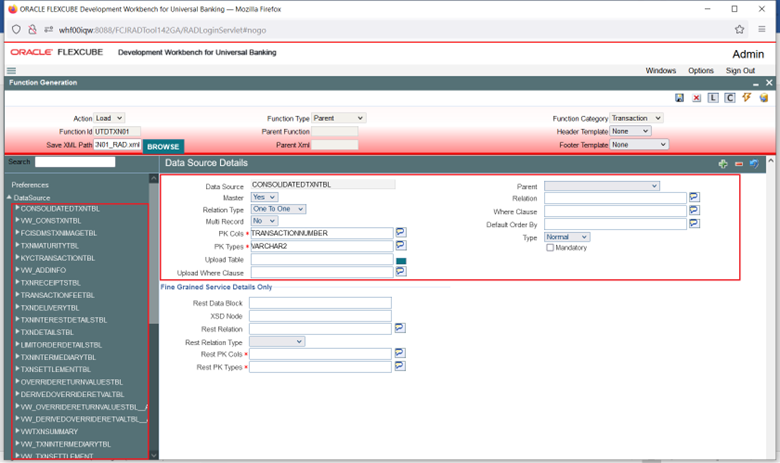Add a new data source with the plus icon
This screenshot has width=780, height=463.
723,164
